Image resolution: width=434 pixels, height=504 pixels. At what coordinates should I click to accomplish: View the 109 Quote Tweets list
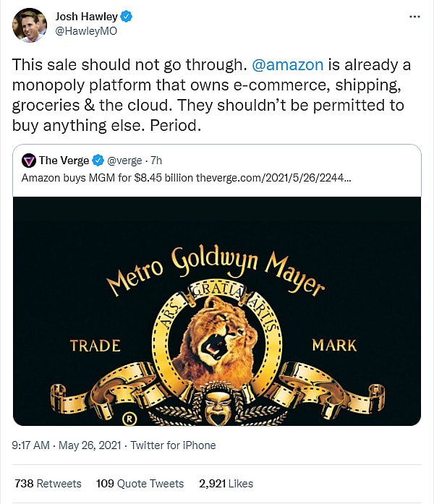(140, 483)
